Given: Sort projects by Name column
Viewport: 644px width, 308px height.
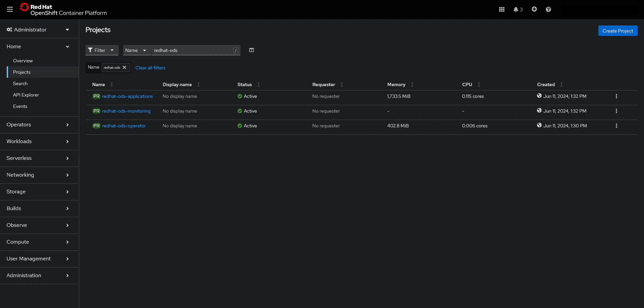Looking at the screenshot, I should [103, 84].
